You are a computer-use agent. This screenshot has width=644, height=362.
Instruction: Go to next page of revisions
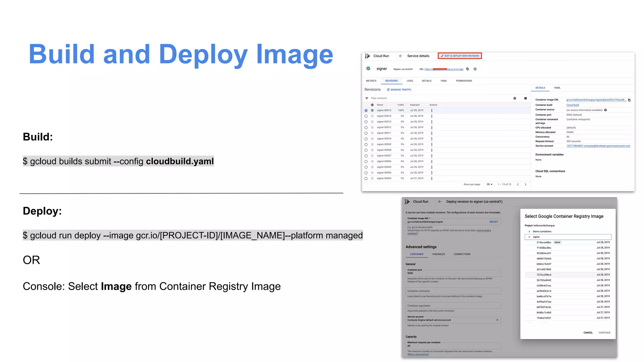[525, 184]
